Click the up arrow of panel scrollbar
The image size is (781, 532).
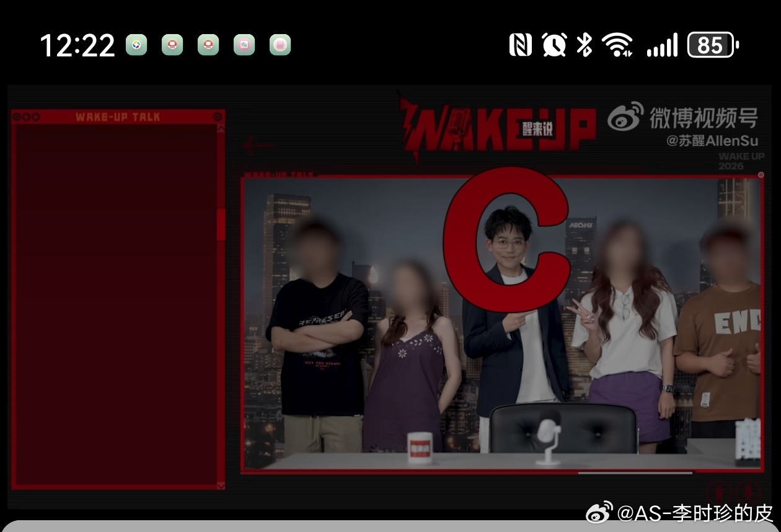221,129
